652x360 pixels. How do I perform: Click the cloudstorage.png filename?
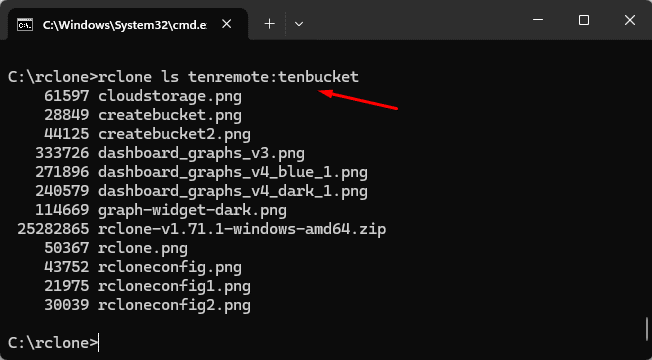point(170,96)
